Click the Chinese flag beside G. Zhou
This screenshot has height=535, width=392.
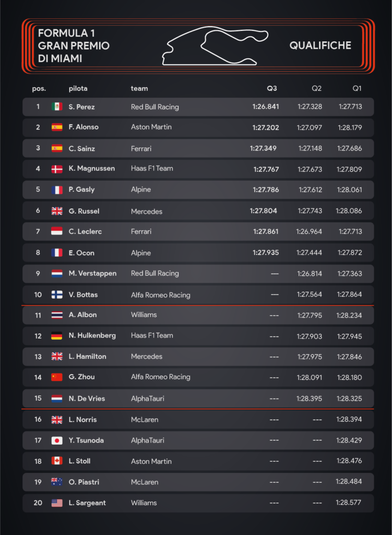[57, 377]
